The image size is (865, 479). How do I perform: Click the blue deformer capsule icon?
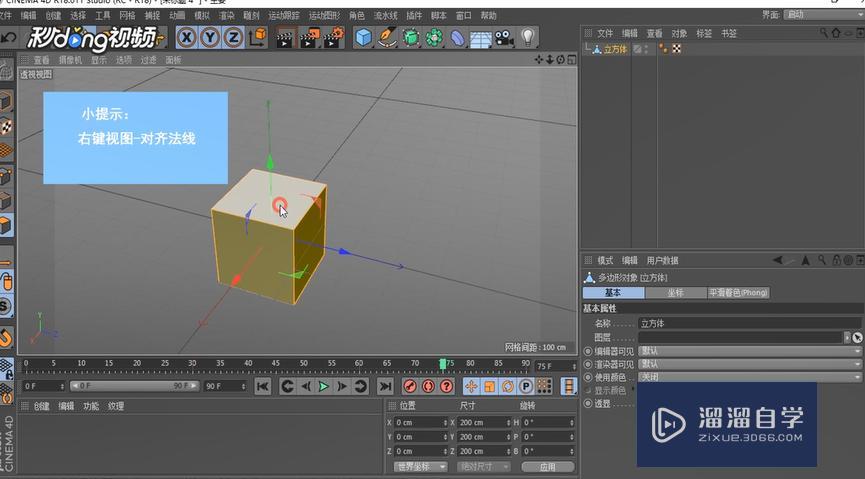click(x=458, y=38)
